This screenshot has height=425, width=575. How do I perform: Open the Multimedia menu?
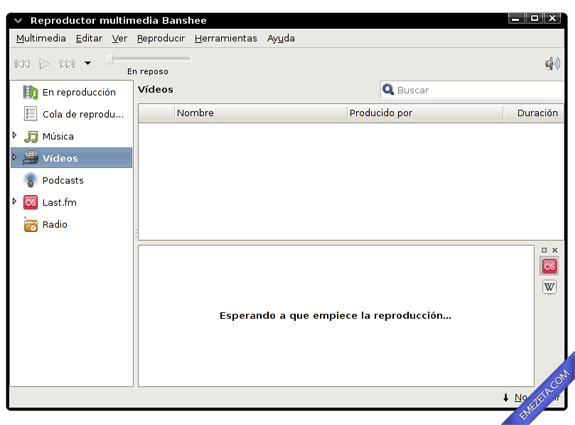pyautogui.click(x=41, y=39)
